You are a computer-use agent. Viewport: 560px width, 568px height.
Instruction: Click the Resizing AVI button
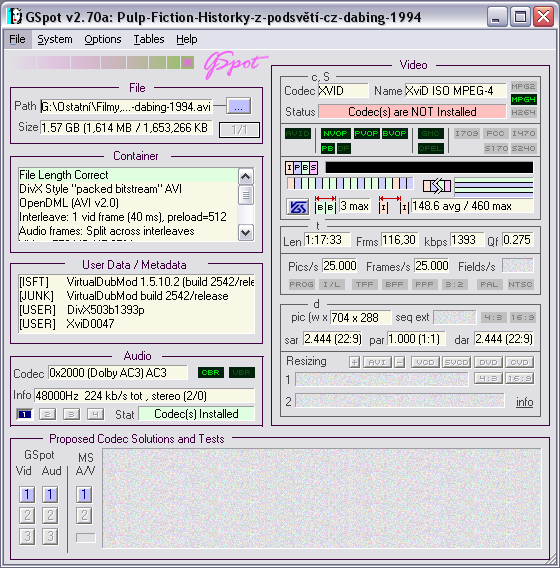tap(377, 362)
